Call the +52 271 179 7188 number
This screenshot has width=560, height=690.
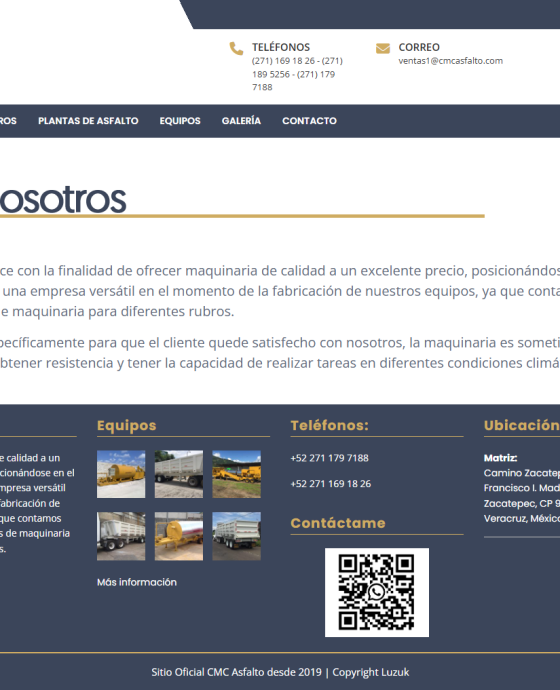tap(329, 458)
